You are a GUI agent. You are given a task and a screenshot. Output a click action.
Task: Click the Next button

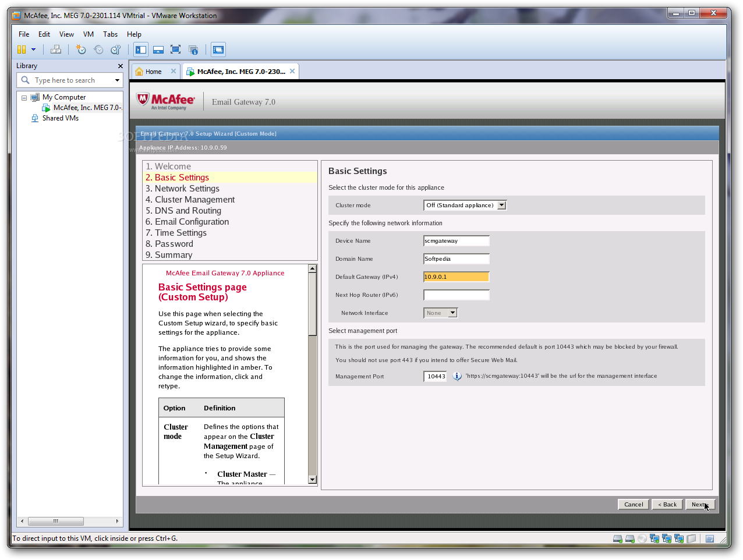pos(699,505)
